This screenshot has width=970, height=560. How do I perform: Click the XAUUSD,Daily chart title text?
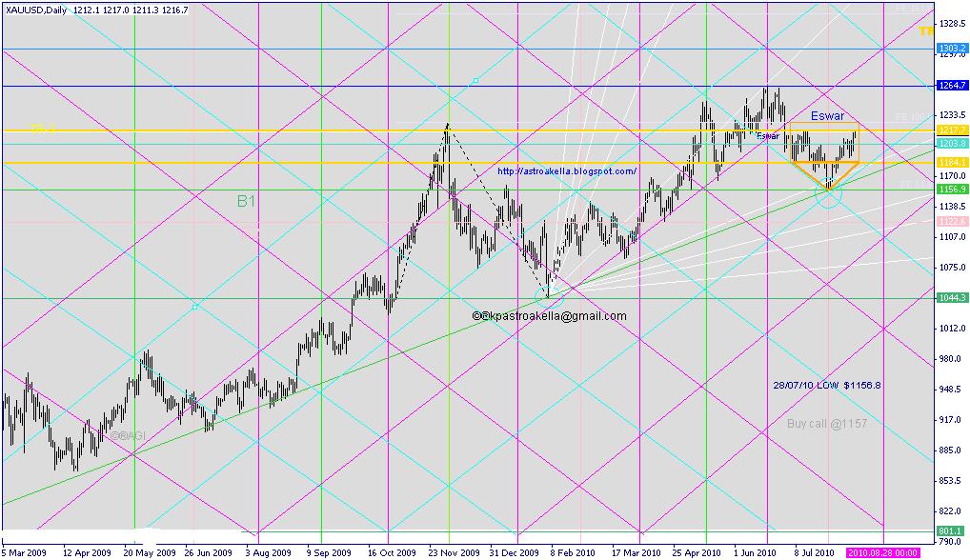pyautogui.click(x=34, y=10)
